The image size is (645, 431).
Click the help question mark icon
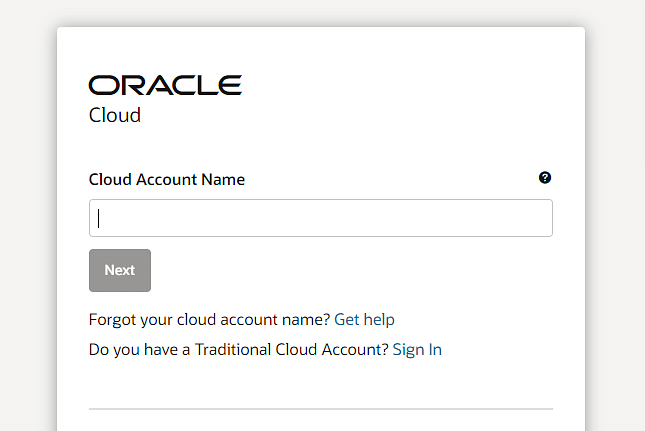pyautogui.click(x=545, y=178)
